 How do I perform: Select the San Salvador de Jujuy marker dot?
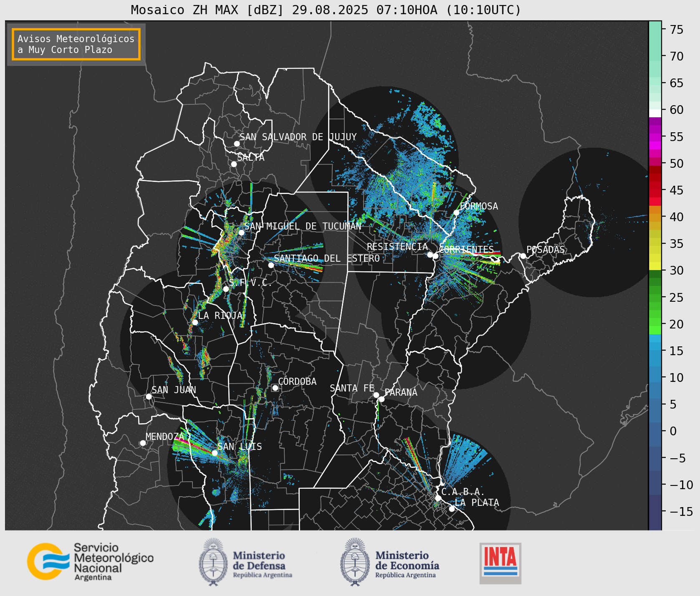[237, 144]
